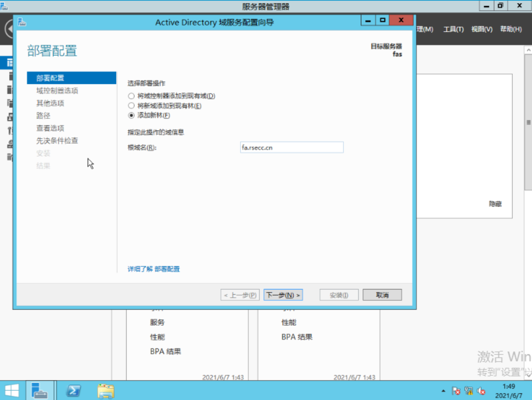Launch PowerShell from the taskbar
The width and height of the screenshot is (532, 400).
(x=73, y=390)
